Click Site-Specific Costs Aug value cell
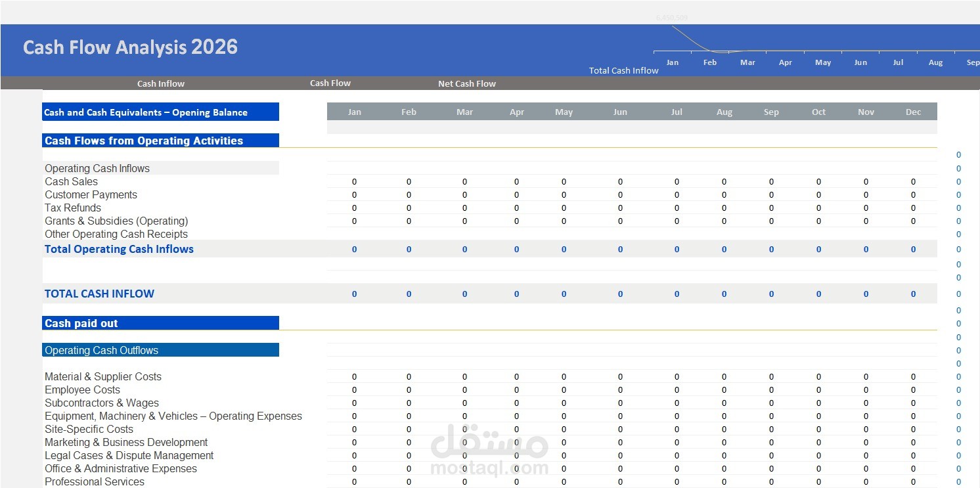The width and height of the screenshot is (980, 488). pyautogui.click(x=724, y=429)
